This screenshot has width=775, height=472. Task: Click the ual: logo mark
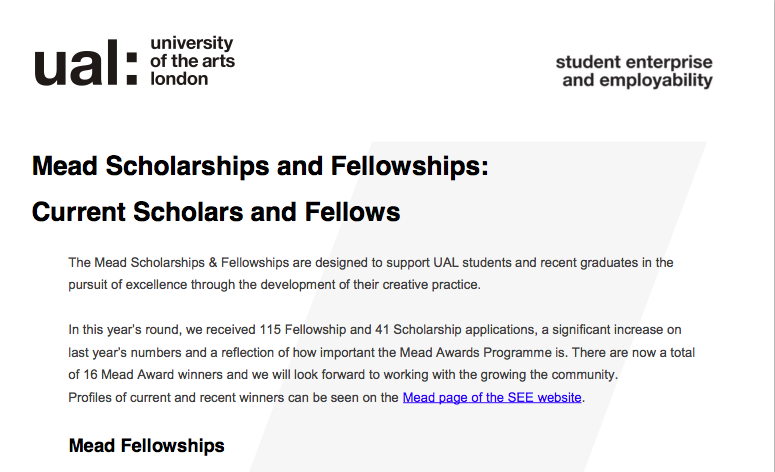[x=86, y=62]
